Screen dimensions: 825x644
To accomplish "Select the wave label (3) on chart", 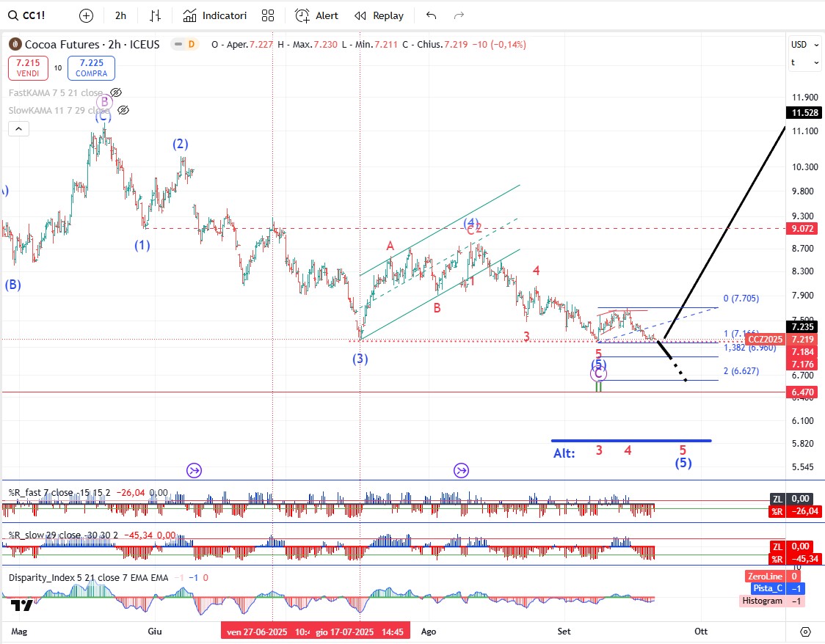I will click(x=360, y=359).
